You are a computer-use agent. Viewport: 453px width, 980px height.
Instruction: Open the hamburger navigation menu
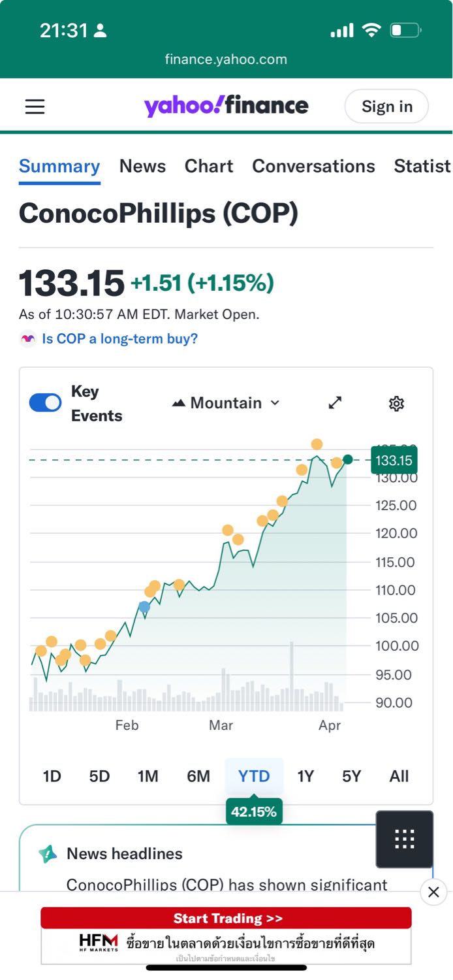coord(35,106)
